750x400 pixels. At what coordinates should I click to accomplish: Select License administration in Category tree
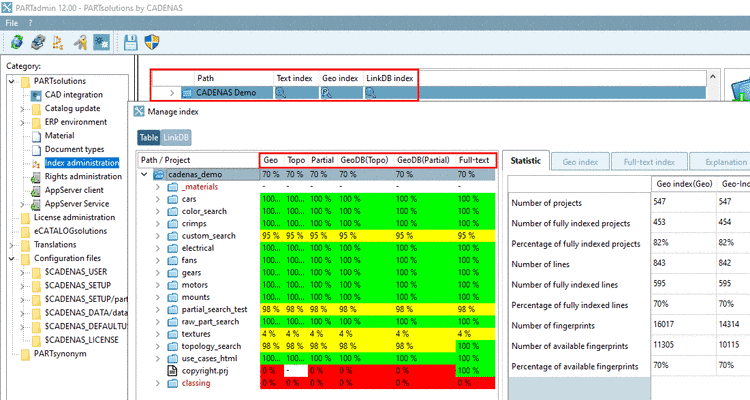(74, 218)
